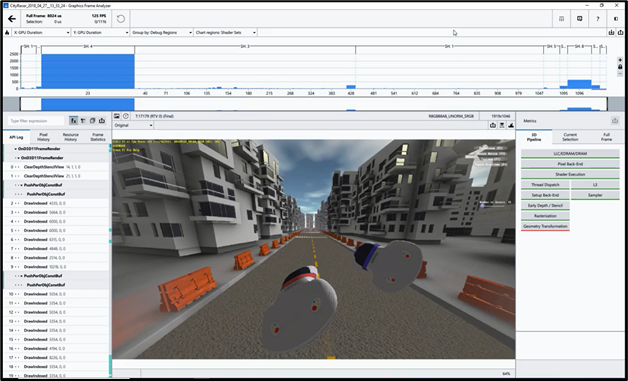This screenshot has width=628, height=381.
Task: Select call 9 DrawIndexed row
Action: (56, 267)
